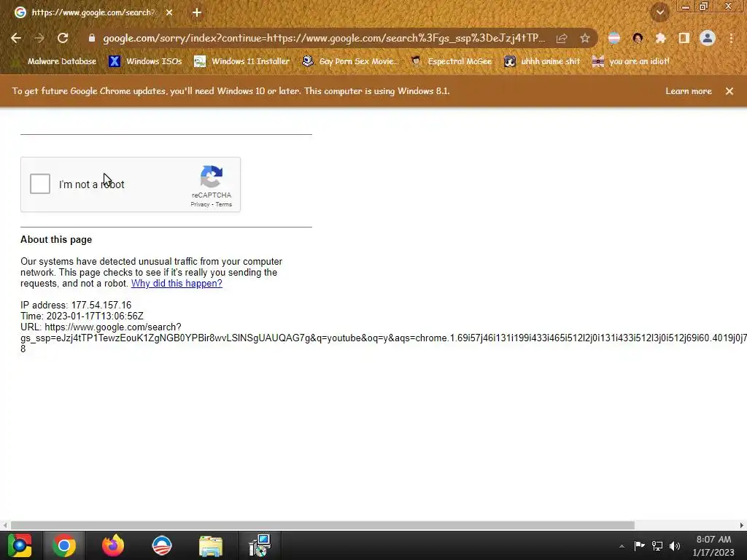747x560 pixels.
Task: Bookmark this tab with the star icon
Action: pos(585,38)
